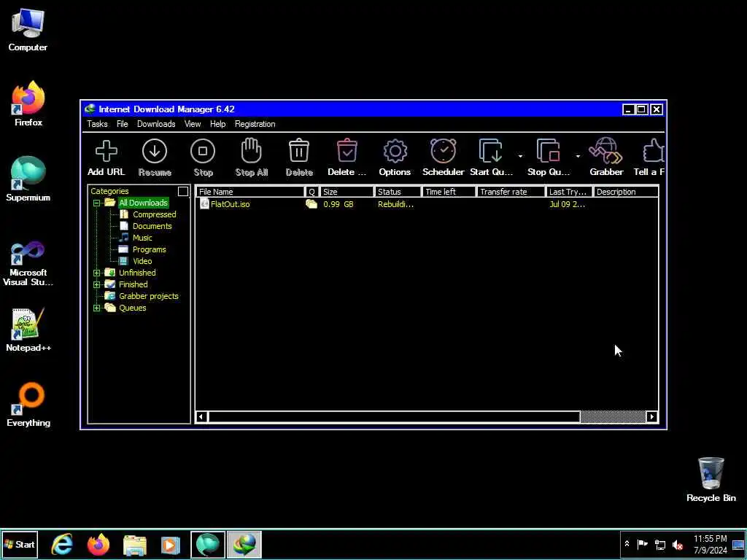Click the Start button

point(20,544)
